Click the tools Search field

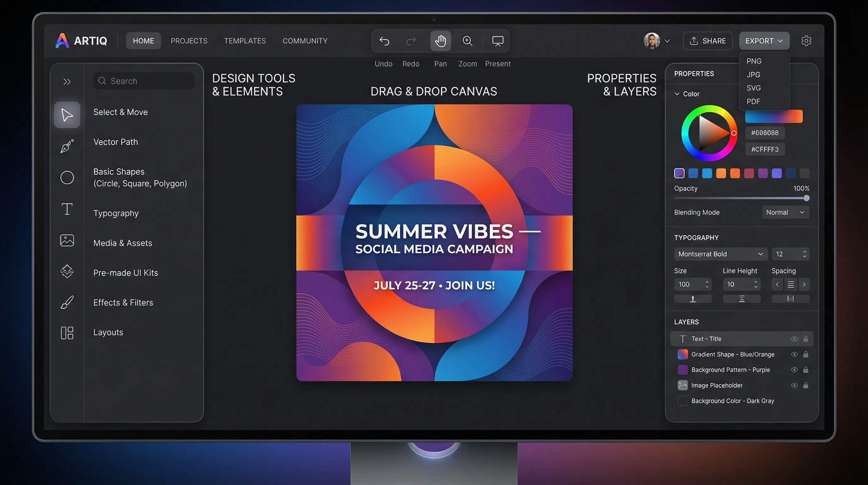pos(144,81)
